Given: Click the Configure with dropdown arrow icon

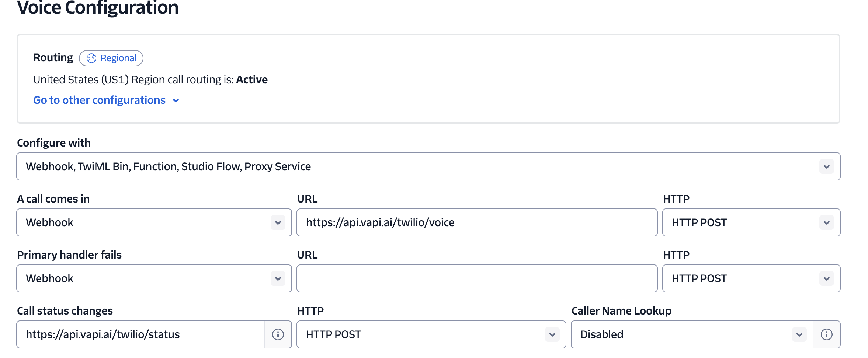Looking at the screenshot, I should 826,166.
